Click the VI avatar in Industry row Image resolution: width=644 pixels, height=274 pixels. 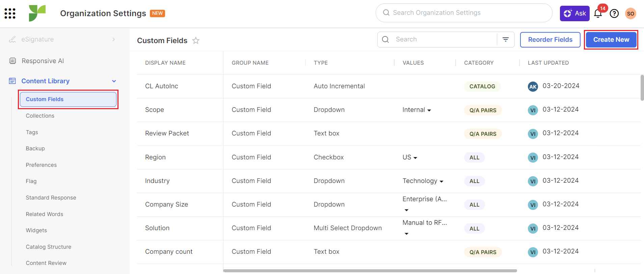coord(533,181)
